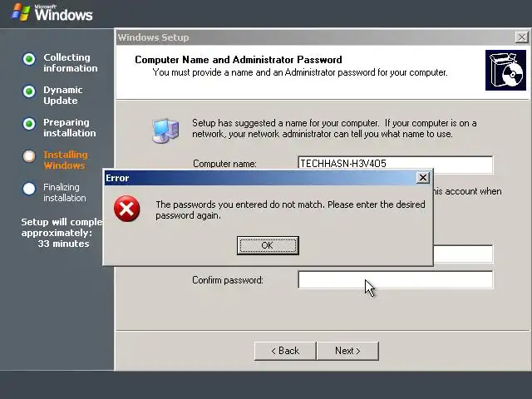Click the Next > button
532x399 pixels.
coord(347,351)
